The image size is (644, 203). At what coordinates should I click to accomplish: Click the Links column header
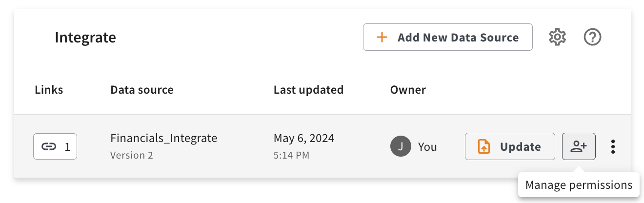click(x=49, y=90)
